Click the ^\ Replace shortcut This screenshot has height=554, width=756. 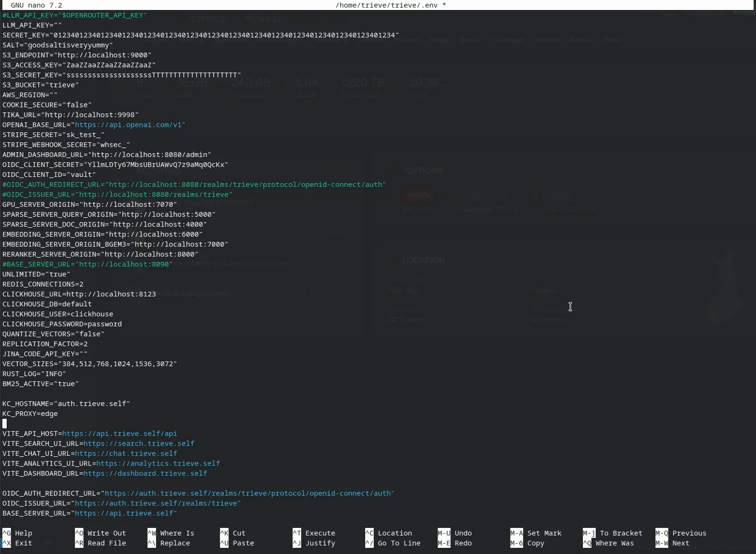(x=169, y=543)
